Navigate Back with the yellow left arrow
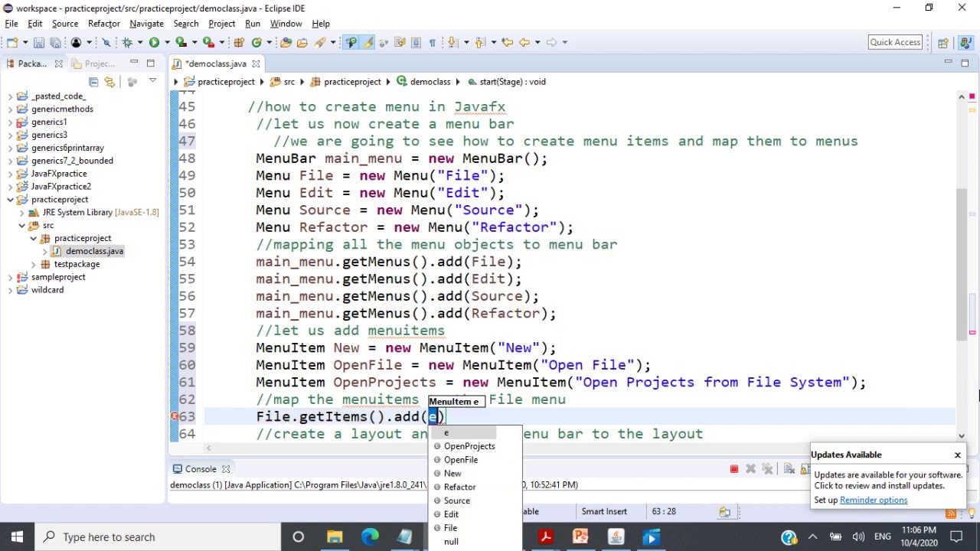Screen dimensions: 980x551 (524, 42)
